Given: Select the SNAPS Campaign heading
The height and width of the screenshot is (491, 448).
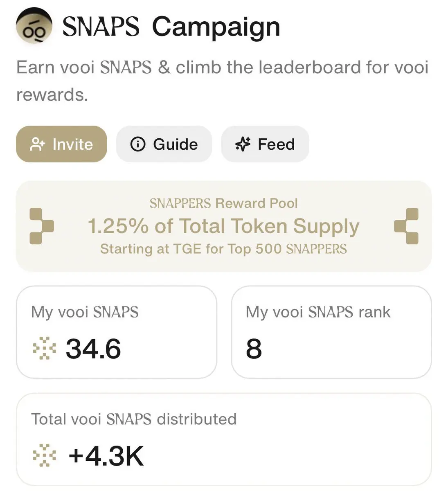Looking at the screenshot, I should [x=171, y=27].
